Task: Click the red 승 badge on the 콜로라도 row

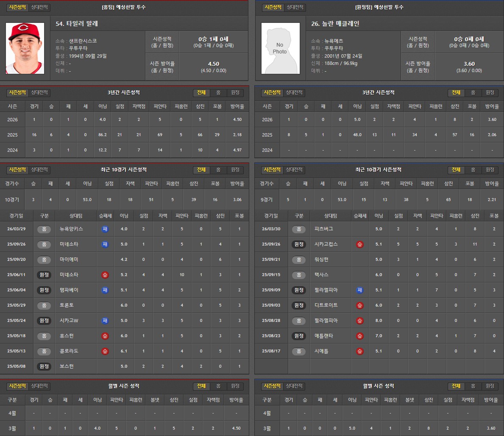Action: point(105,351)
